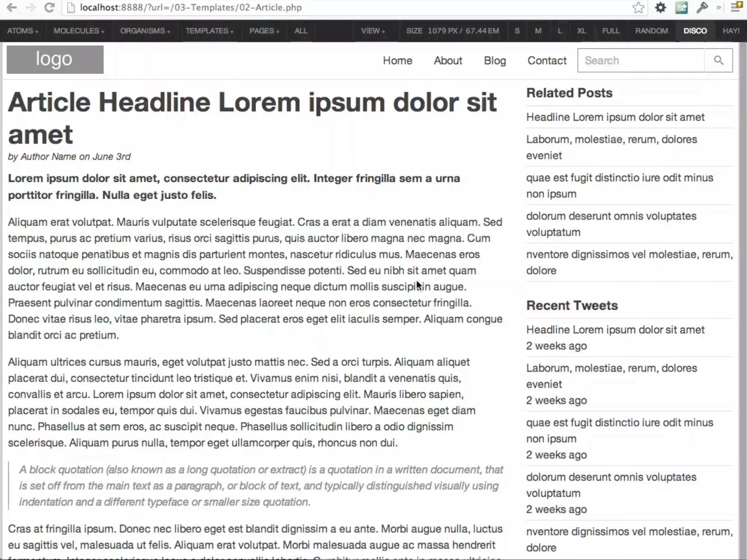Click the bookmark star icon

click(x=638, y=8)
